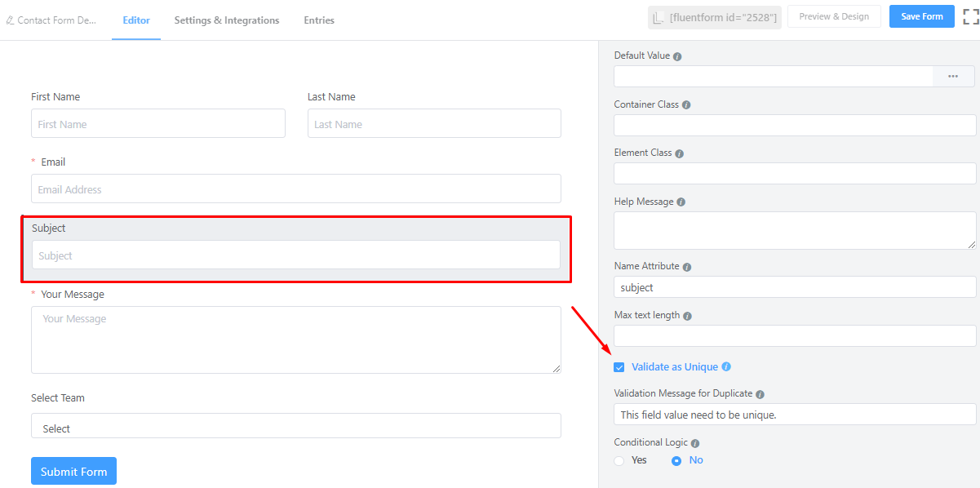Screen dimensions: 980x488
Task: Click the Default Value info icon
Action: click(677, 56)
